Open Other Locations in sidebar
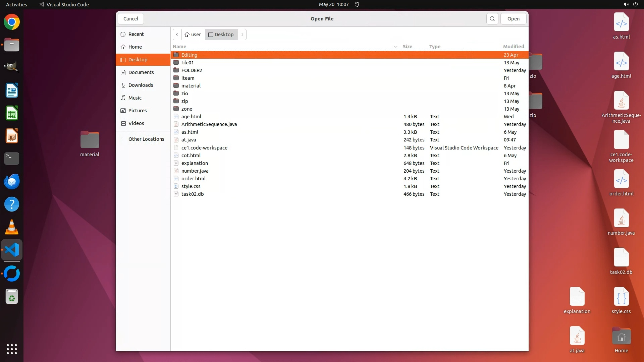Screen dimensions: 644x362 (146, 139)
